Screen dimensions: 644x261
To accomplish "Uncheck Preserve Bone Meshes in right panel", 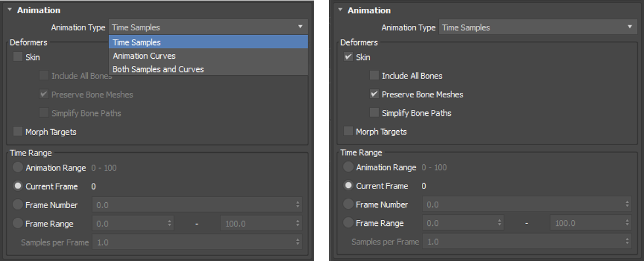I will tap(374, 95).
